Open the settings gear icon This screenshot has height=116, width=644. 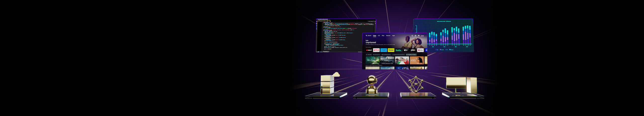(x=416, y=36)
